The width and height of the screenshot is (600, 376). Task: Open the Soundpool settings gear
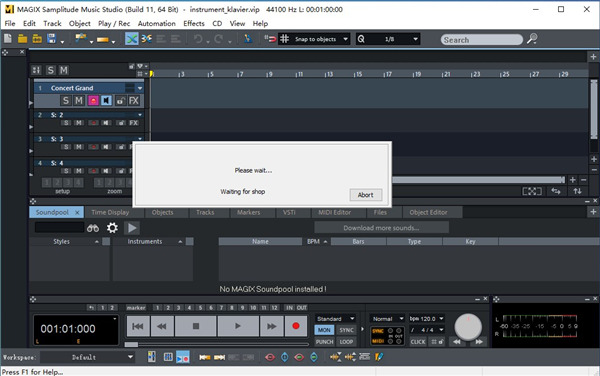tap(112, 228)
